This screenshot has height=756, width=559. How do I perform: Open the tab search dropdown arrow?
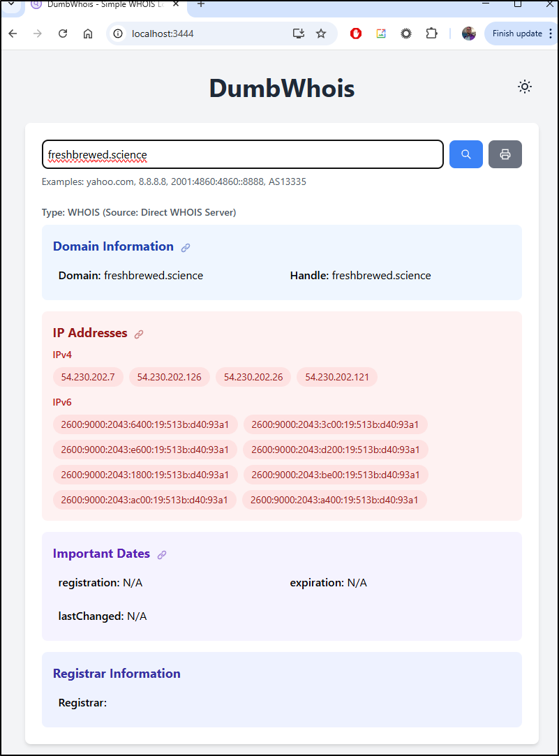[10, 4]
